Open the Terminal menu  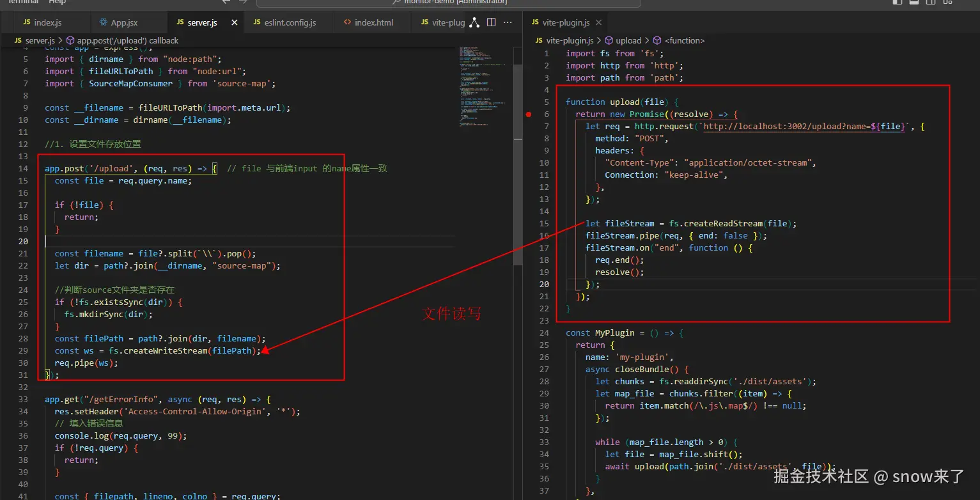pos(24,2)
